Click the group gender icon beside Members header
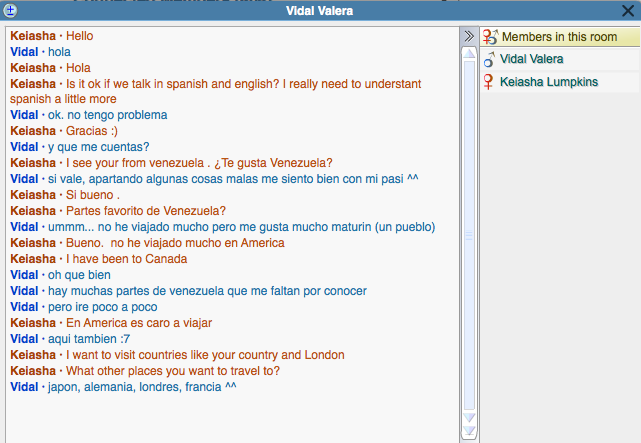 (490, 37)
